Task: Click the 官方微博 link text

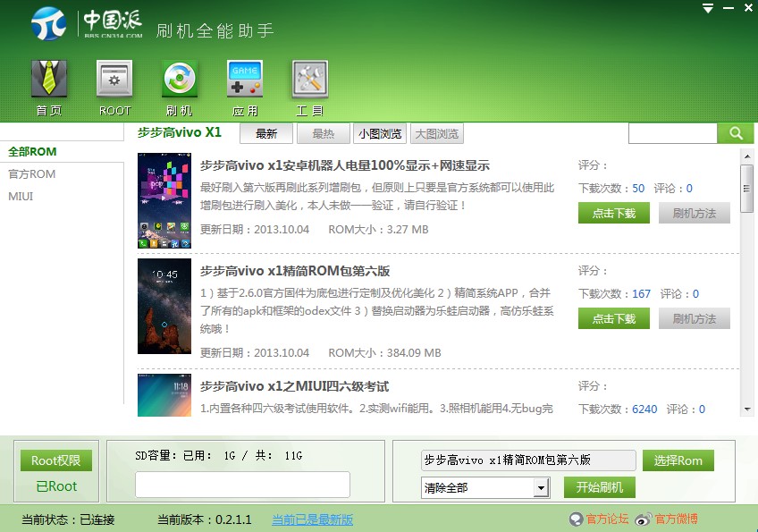Action: coord(677,519)
